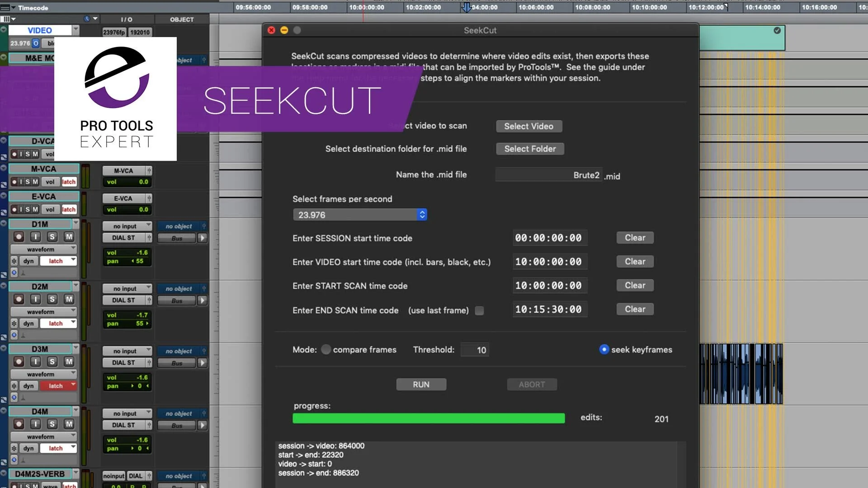Click the Select Video button
868x488 pixels.
529,126
